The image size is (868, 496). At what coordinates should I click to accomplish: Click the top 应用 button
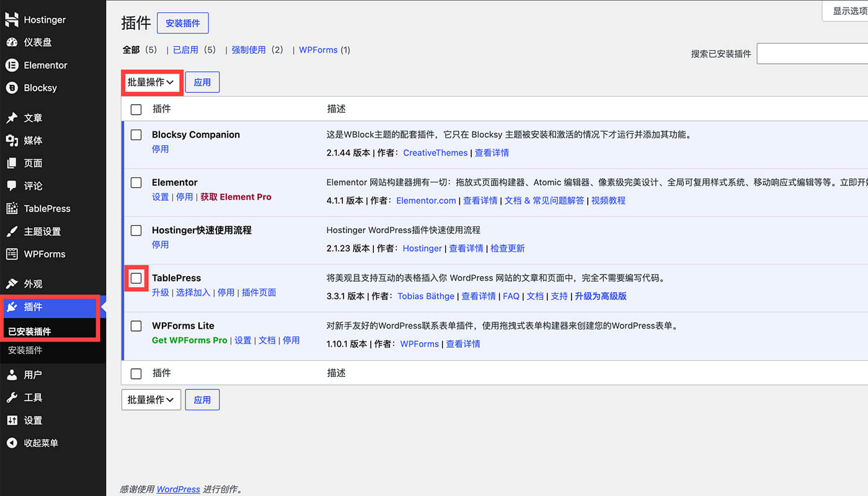coord(202,82)
